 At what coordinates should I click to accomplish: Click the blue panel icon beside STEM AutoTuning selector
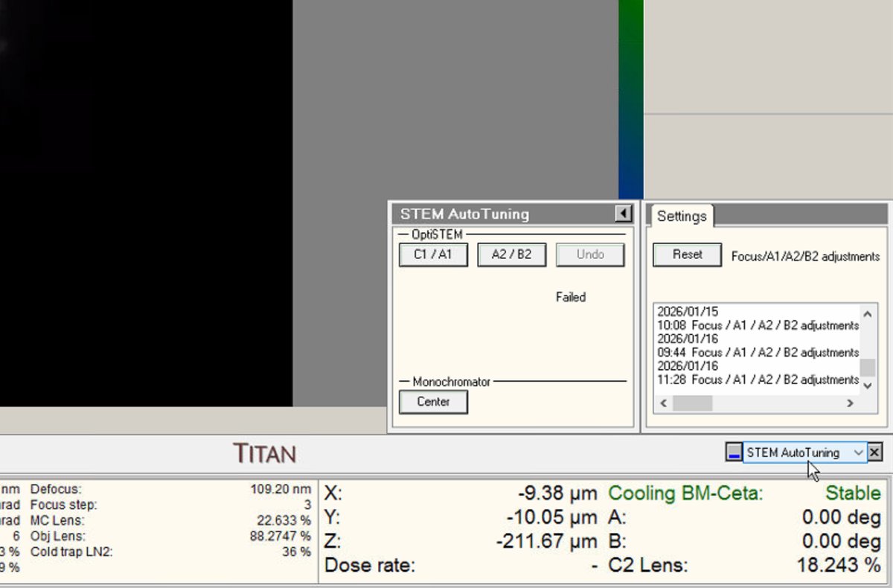735,453
